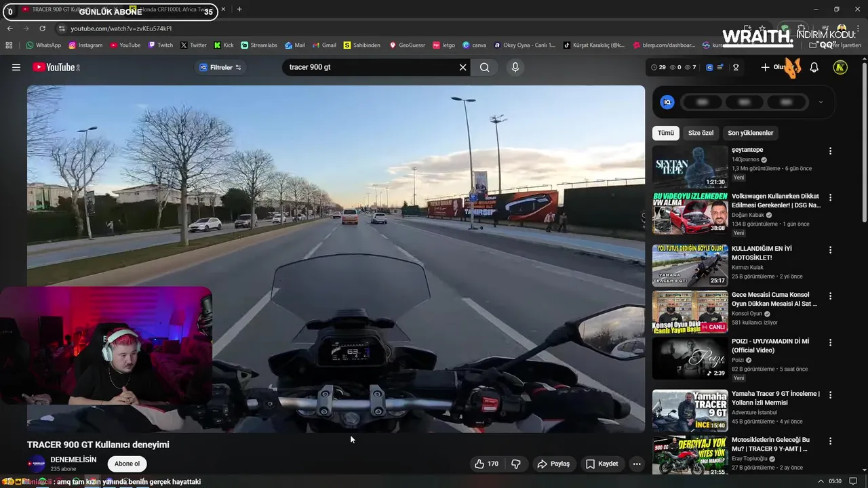Save the video with Kaydet
Viewport: 868px width, 488px height.
tap(601, 464)
